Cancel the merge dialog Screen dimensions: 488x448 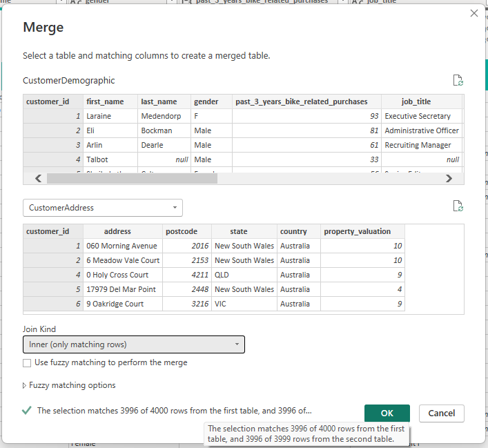[x=442, y=413]
